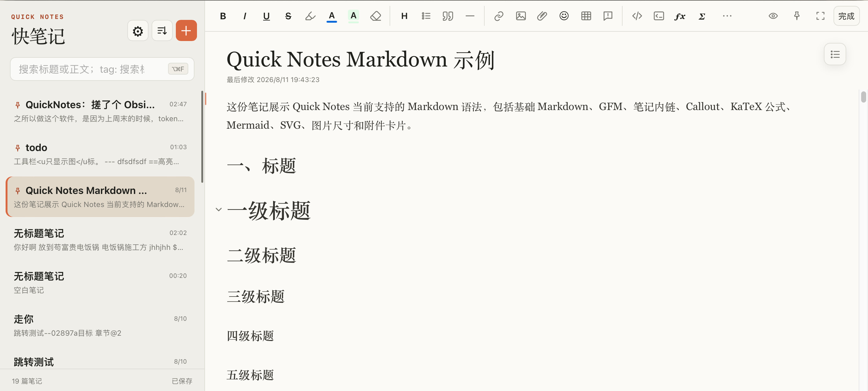Image resolution: width=868 pixels, height=391 pixels.
Task: Open note sort options
Action: tap(162, 31)
